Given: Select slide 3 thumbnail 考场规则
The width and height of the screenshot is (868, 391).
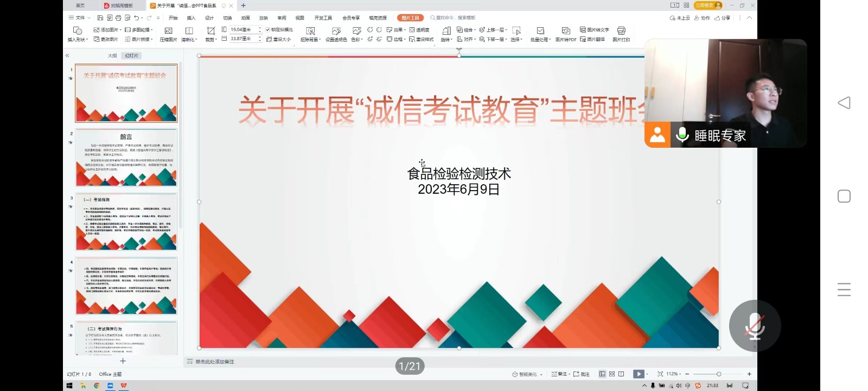Looking at the screenshot, I should (x=126, y=222).
